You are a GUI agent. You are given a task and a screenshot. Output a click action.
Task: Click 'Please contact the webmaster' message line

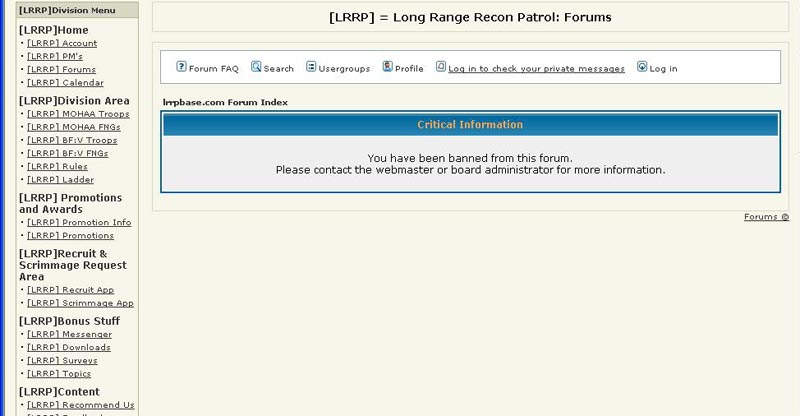pos(470,170)
